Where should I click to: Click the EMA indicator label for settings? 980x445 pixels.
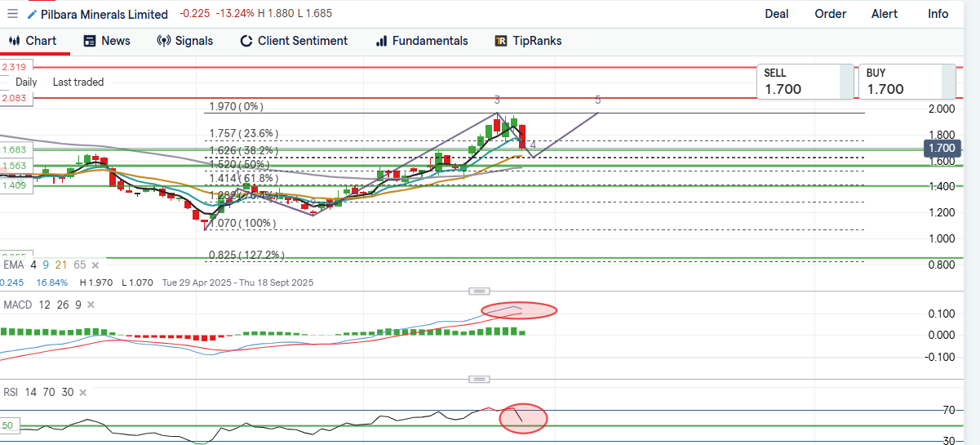(13, 265)
